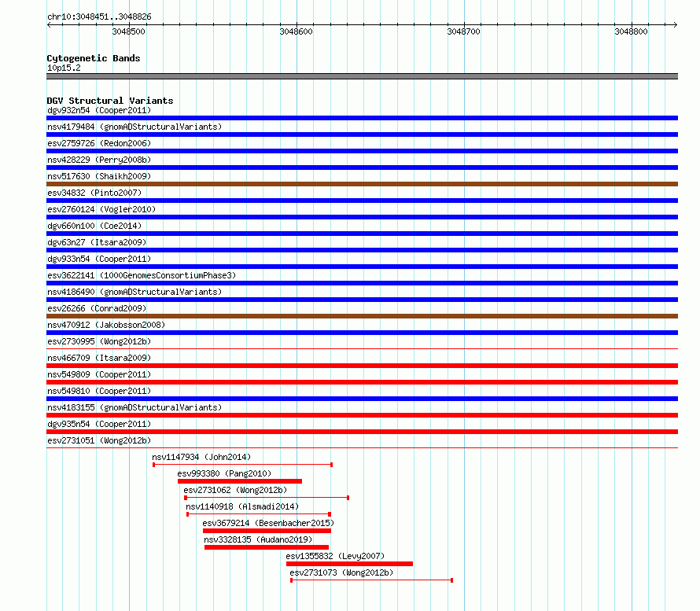This screenshot has height=611, width=700.
Task: Select the esv3679214 (Besenbacher2015) label
Action: click(268, 523)
